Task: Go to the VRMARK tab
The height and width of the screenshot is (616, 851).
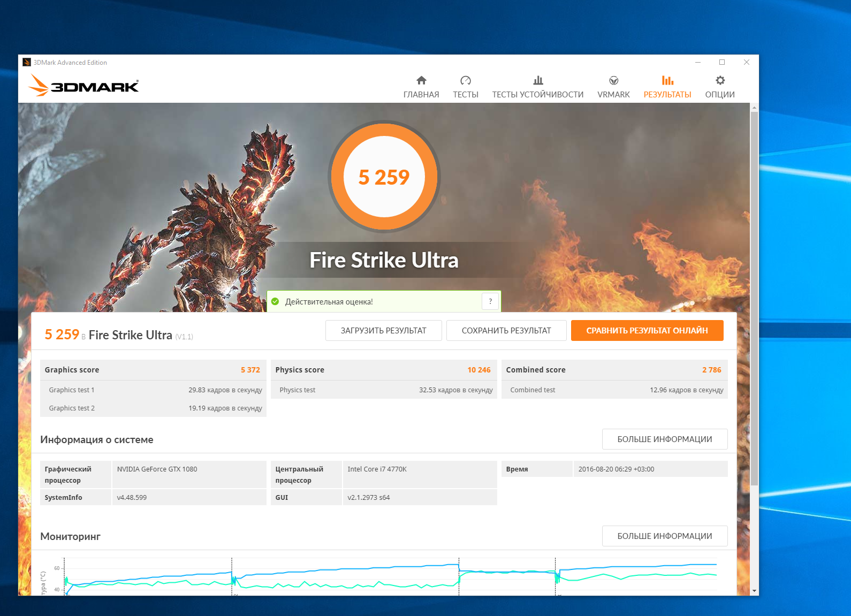Action: point(614,87)
